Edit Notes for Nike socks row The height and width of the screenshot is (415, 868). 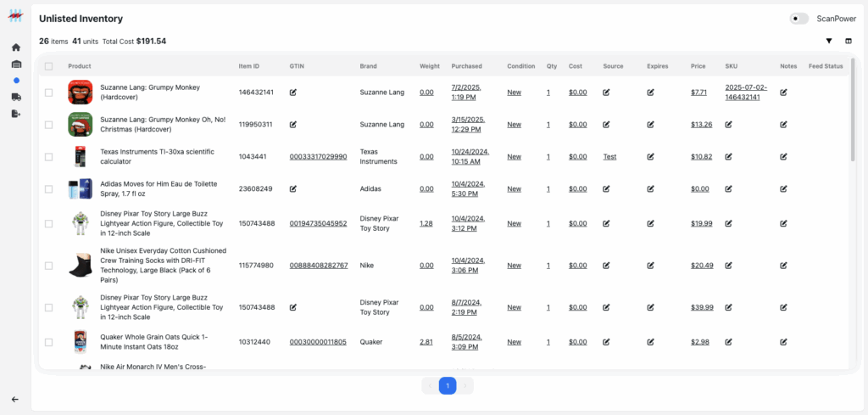[783, 266]
